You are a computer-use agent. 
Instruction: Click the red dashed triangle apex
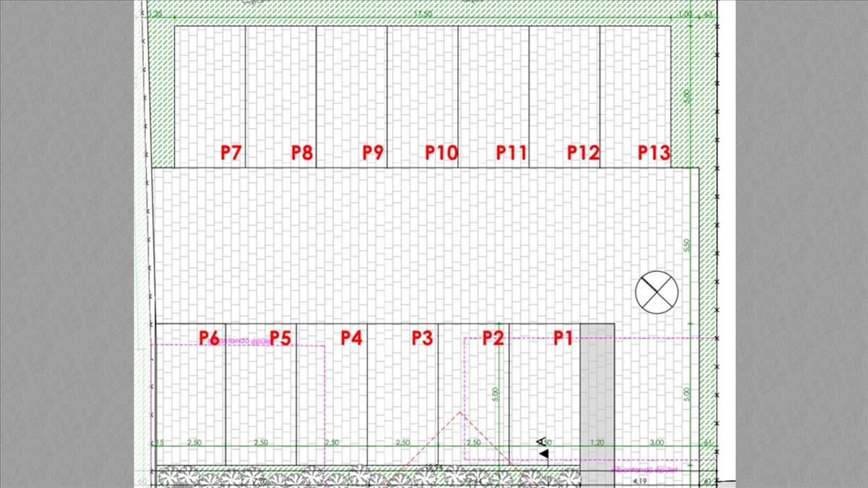459,413
